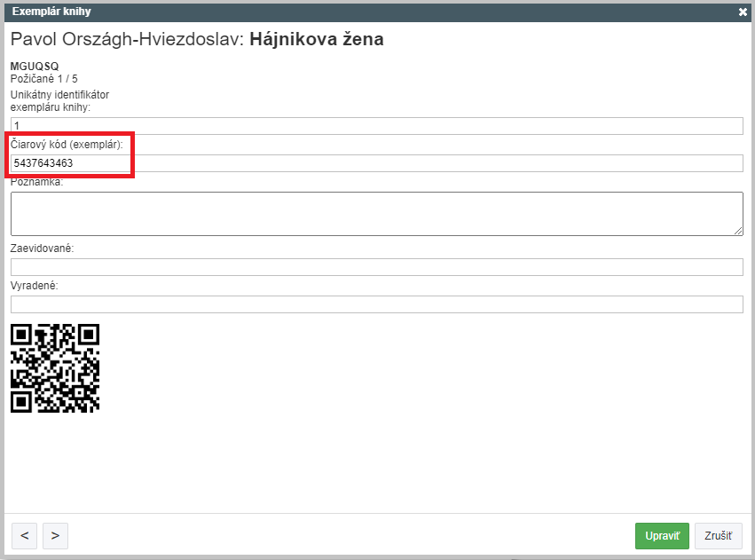Click the Exemplár knihy title bar text
755x560 pixels.
[x=51, y=12]
